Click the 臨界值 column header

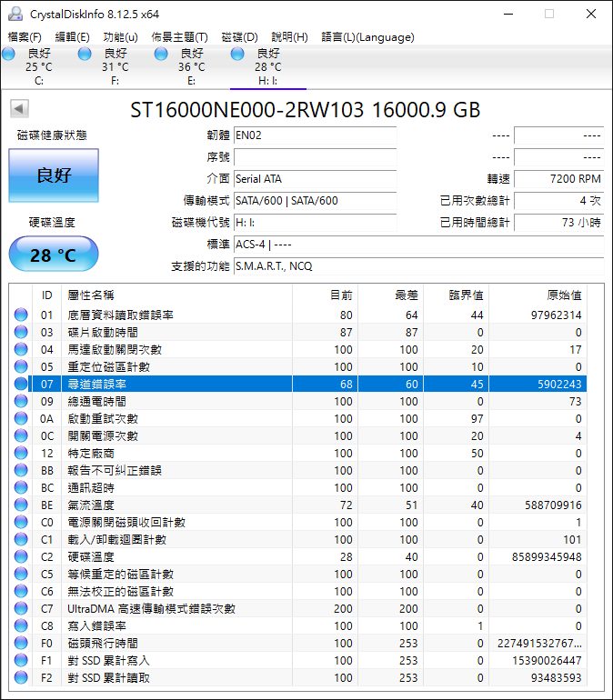[x=457, y=295]
